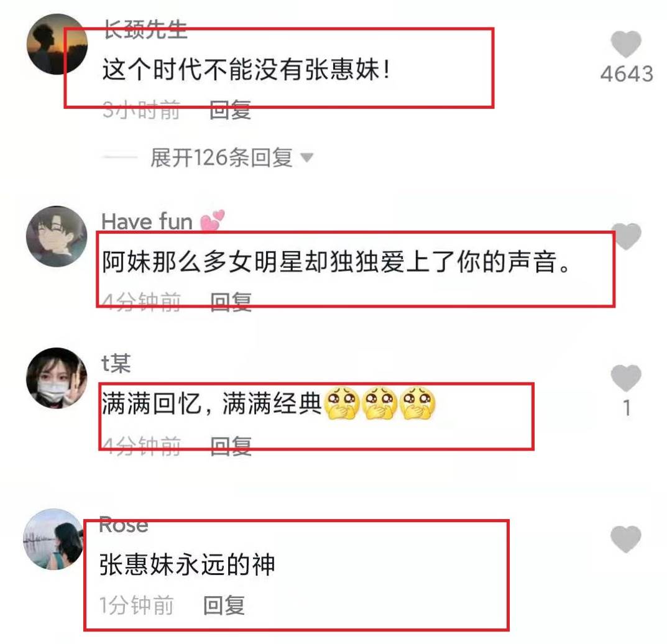Like Have fun's comment with heart

(x=627, y=236)
